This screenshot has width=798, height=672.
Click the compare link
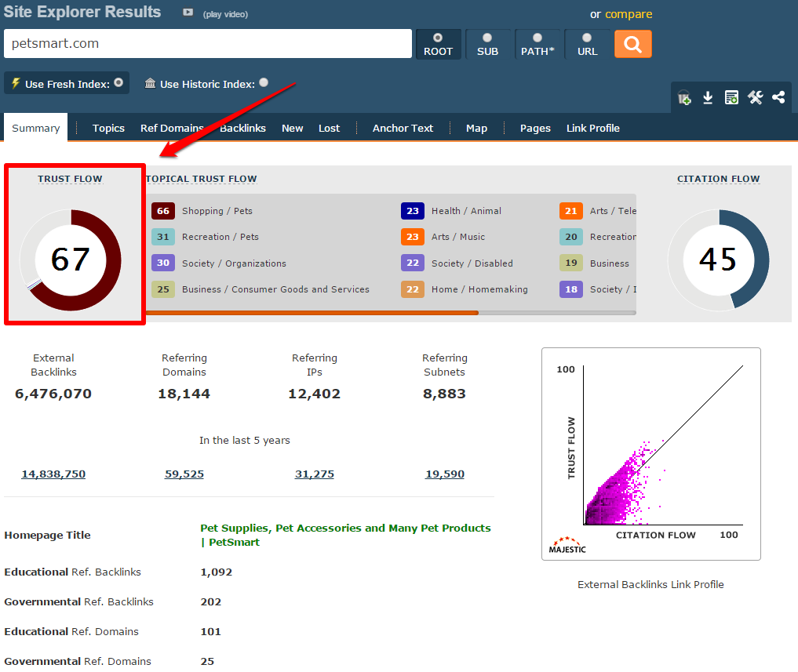coord(628,14)
